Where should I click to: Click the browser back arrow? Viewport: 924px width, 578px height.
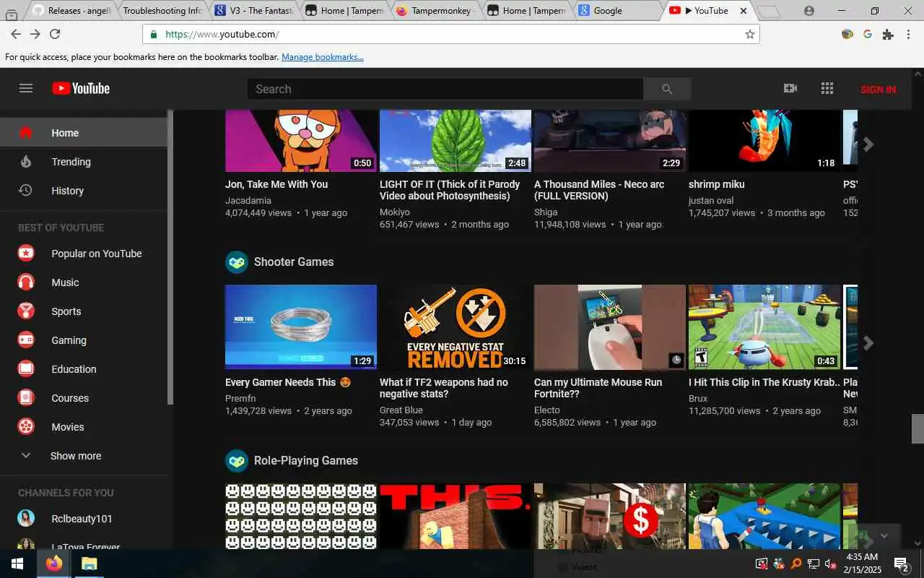tap(15, 34)
